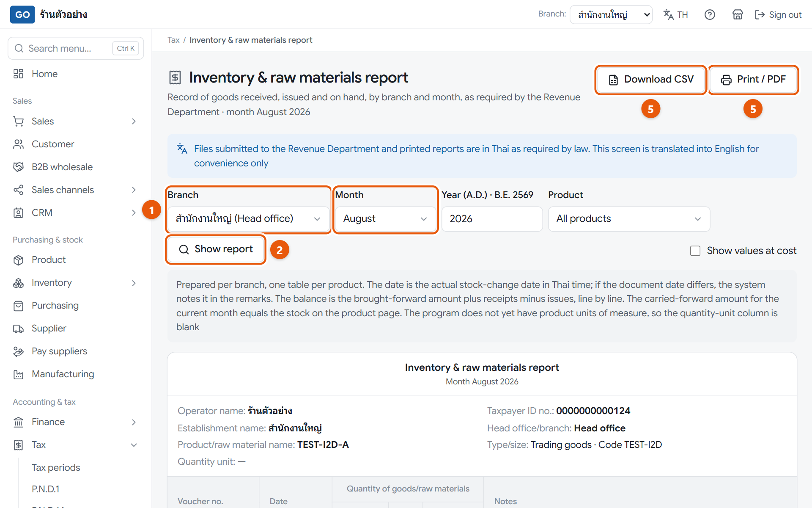Click the Year field showing 2026

pyautogui.click(x=492, y=219)
